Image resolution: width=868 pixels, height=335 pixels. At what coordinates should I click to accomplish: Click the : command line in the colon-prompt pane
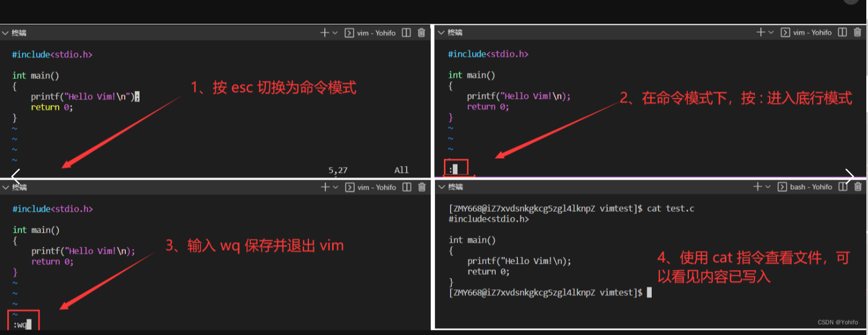[x=453, y=169]
